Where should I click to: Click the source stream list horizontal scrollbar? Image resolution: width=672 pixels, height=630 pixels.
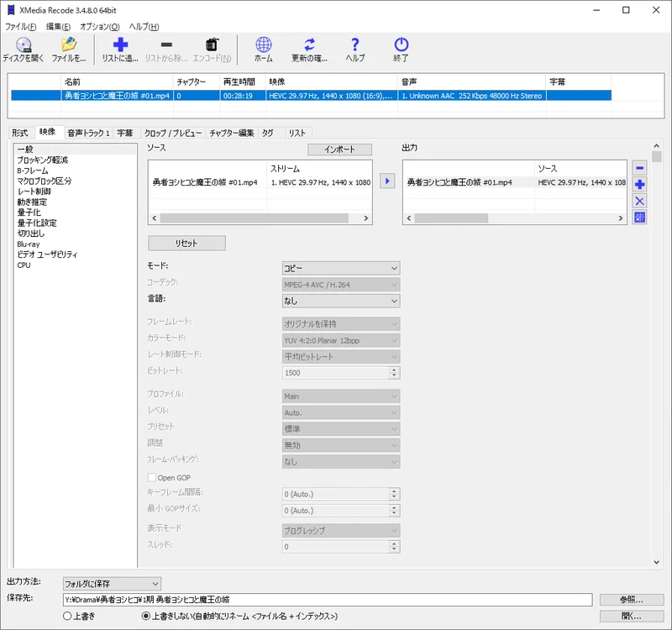point(260,218)
